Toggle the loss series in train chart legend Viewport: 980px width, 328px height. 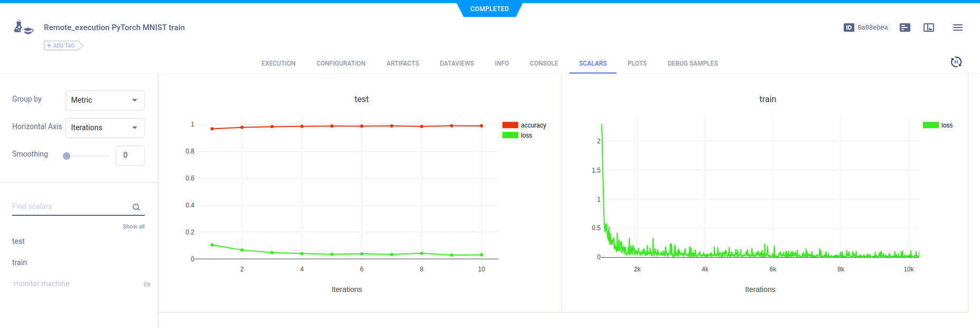point(946,125)
